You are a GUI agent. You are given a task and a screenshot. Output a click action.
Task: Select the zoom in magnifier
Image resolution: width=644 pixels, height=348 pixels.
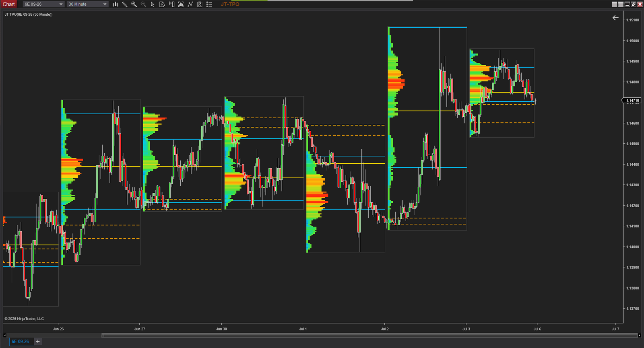coord(134,4)
